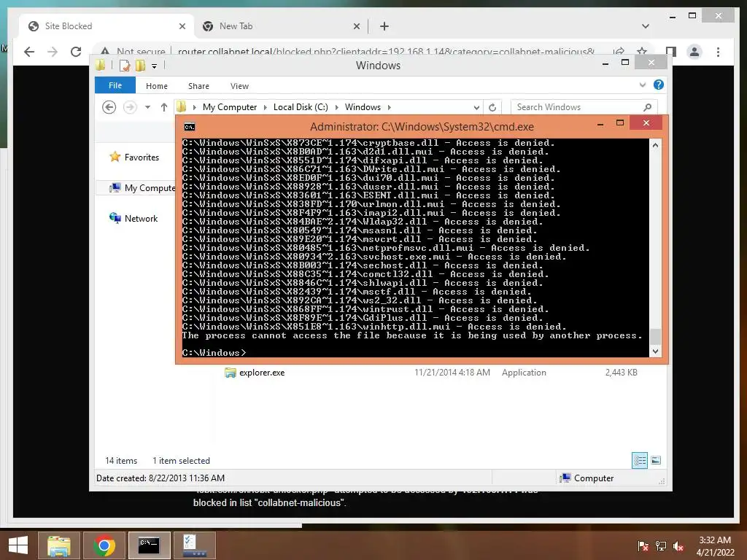
Task: Click New folder icon in quick access toolbar
Action: tap(141, 65)
